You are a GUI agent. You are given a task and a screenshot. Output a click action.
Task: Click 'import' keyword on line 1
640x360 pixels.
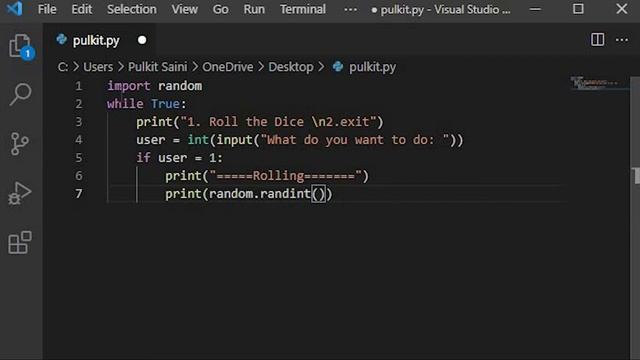point(129,86)
